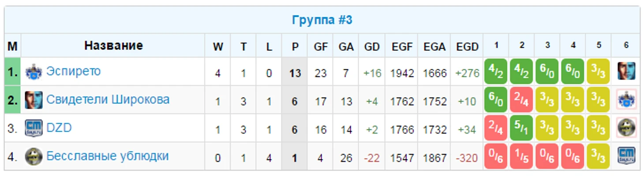Screen dimensions: 644x176
Task: Click the Бесславные ублюдки team icon
Action: coord(34,156)
